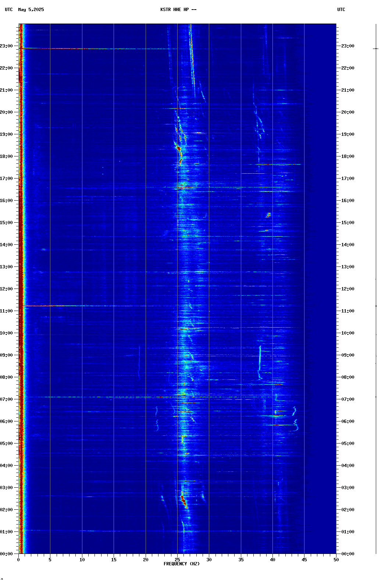Screen dimensions: 392x583
Task: Click the left-axis 18:00 time label
Action: (6, 156)
